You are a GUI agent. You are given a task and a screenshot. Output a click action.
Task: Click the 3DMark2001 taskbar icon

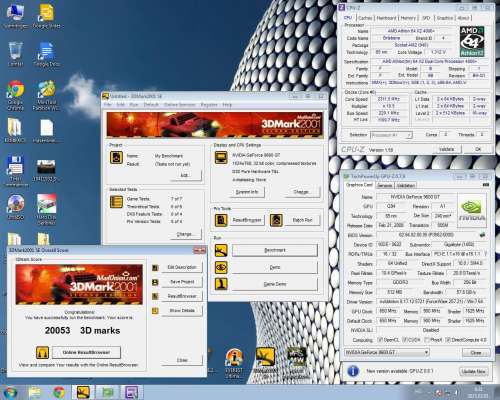[83, 392]
